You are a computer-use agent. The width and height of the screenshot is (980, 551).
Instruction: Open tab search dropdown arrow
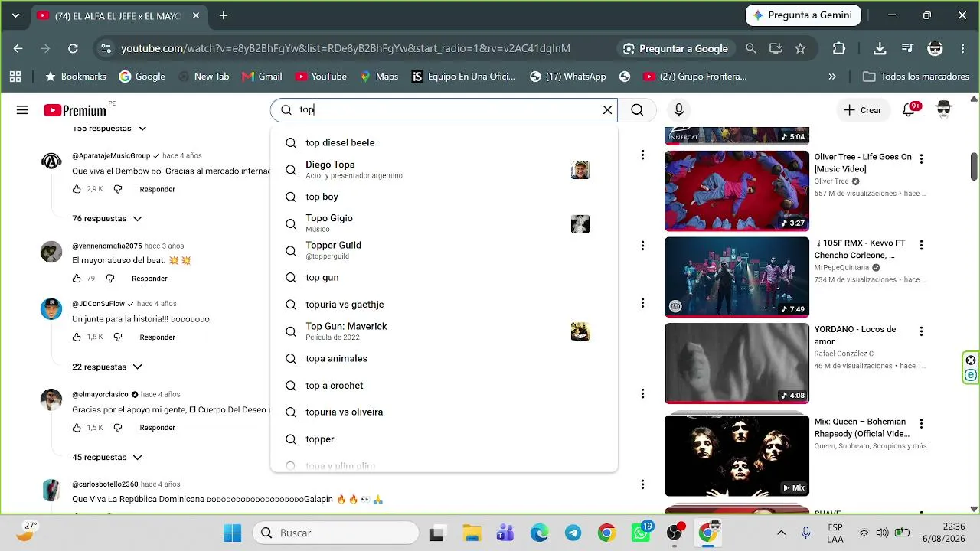click(x=15, y=15)
